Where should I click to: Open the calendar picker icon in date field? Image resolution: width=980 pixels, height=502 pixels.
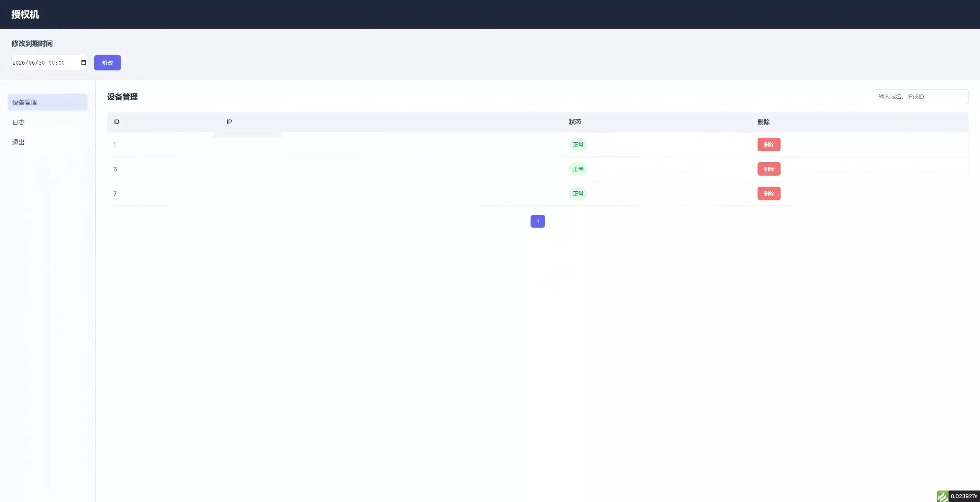point(83,62)
